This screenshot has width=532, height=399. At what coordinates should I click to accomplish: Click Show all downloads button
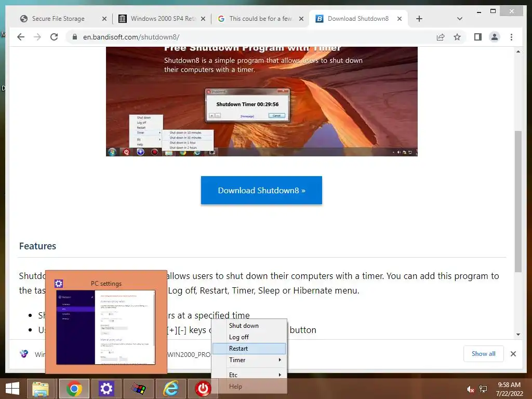tap(483, 353)
